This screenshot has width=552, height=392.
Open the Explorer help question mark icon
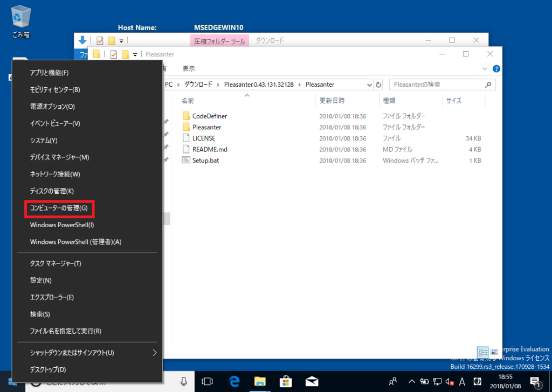coord(496,69)
